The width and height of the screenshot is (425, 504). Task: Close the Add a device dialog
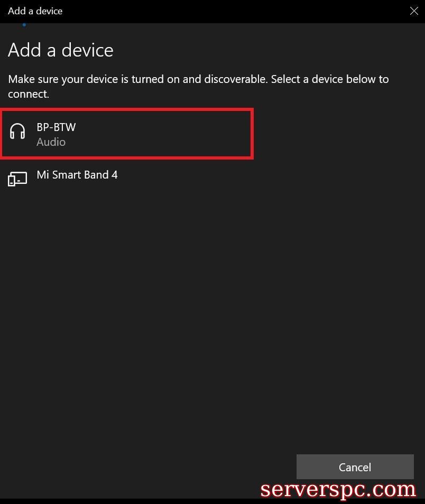[x=414, y=11]
